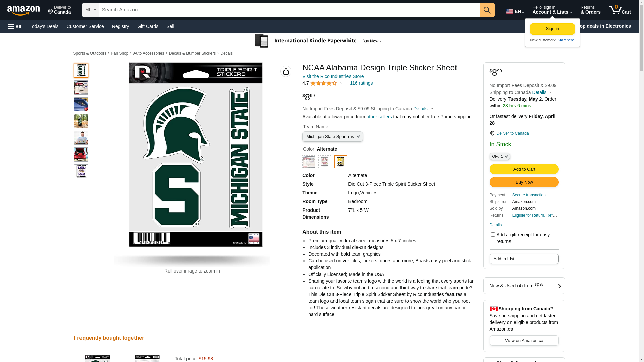
Task: Select the LSU sticker thumbnail
Action: coord(81,171)
